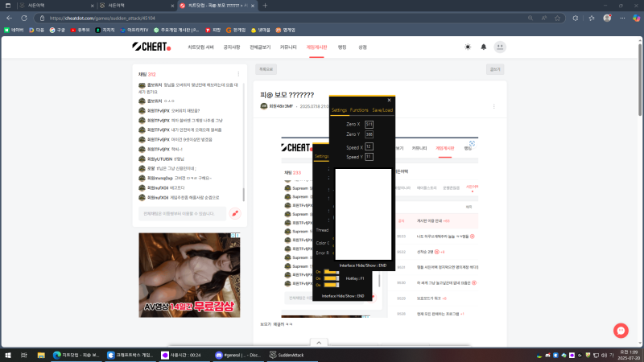The width and height of the screenshot is (644, 362).
Task: Click the browser refresh button
Action: [x=35, y=17]
